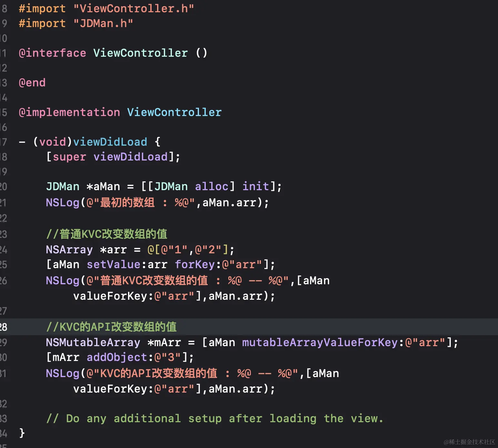Click @implementation ViewController line
The height and width of the screenshot is (448, 498).
coord(120,112)
